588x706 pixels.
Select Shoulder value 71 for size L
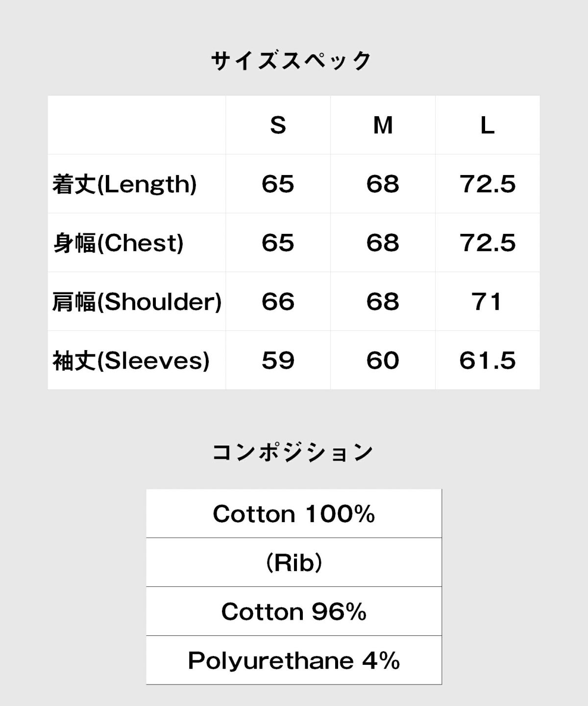[487, 302]
